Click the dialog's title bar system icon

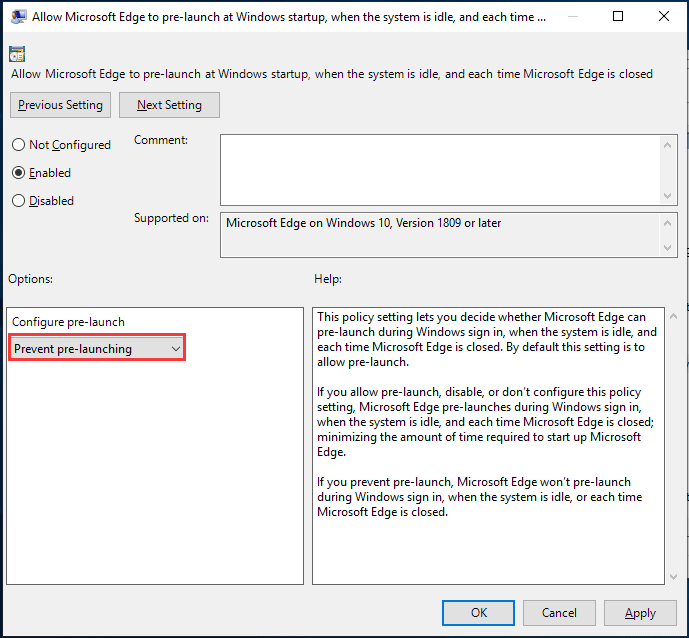pyautogui.click(x=18, y=17)
